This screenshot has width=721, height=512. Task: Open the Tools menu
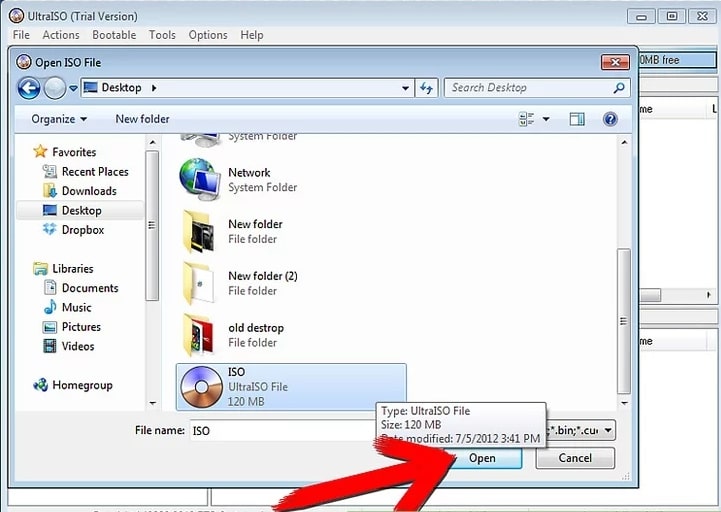tap(162, 35)
